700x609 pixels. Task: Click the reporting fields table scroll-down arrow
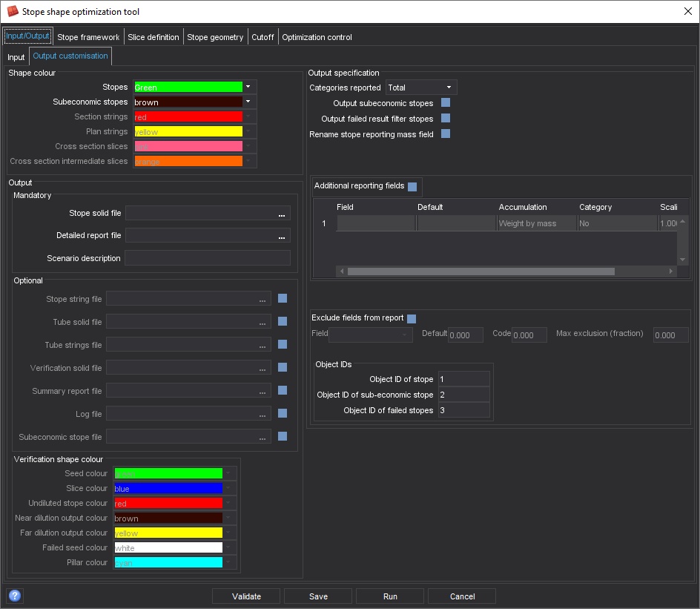coord(683,260)
